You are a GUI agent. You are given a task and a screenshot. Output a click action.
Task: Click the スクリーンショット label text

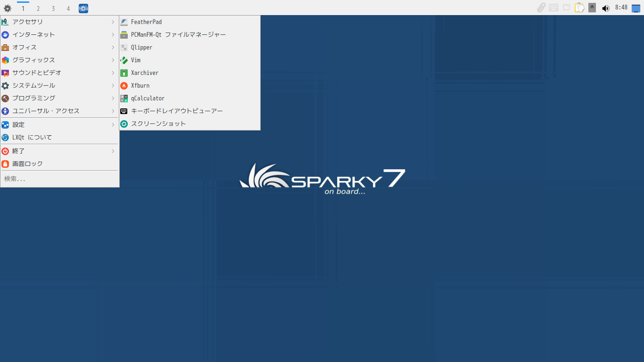(158, 124)
